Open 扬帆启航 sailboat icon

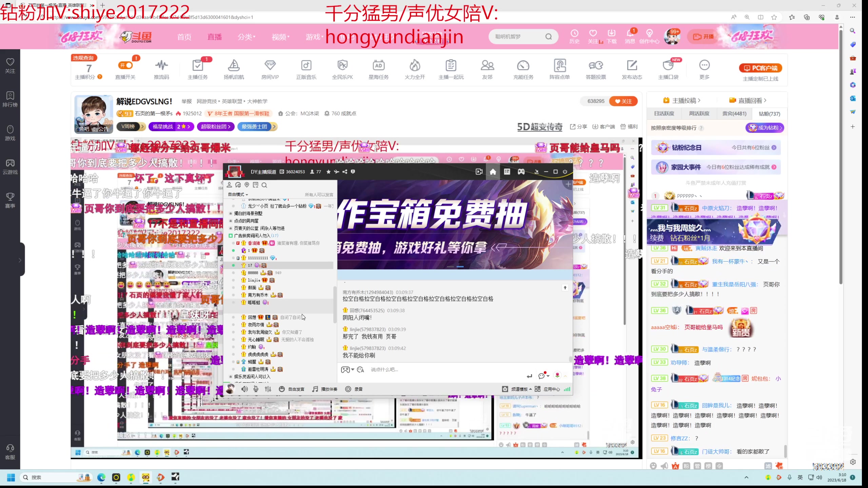[234, 69]
